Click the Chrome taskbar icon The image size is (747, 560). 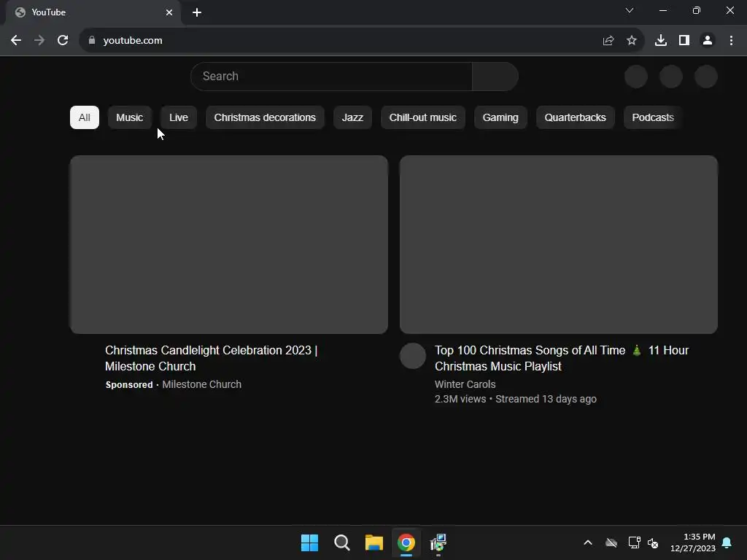click(x=406, y=542)
